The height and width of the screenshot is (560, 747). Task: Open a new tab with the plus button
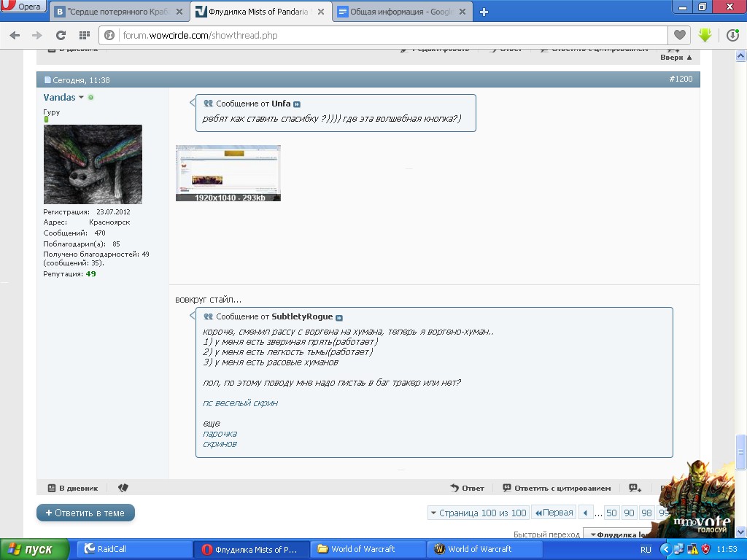(484, 12)
